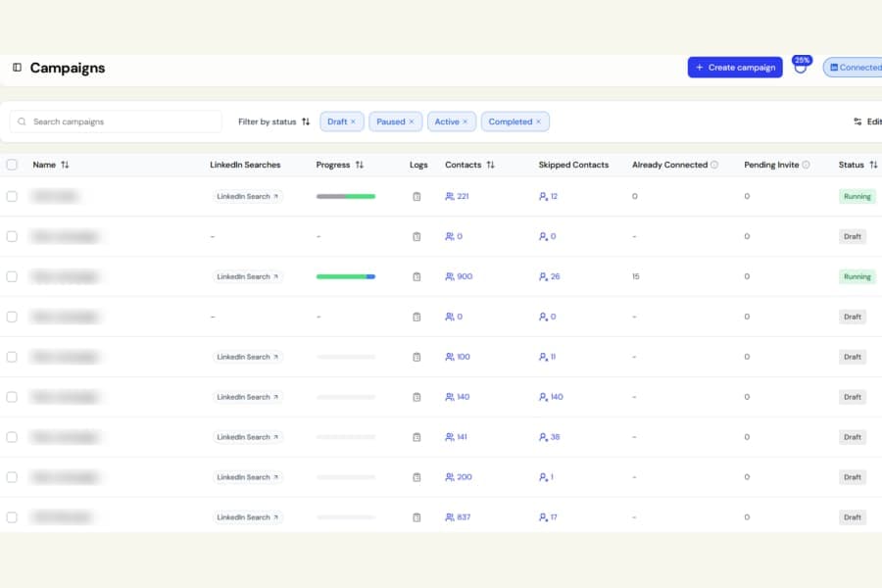882x588 pixels.
Task: Click the progress bar of the 900-contact campaign
Action: point(345,276)
